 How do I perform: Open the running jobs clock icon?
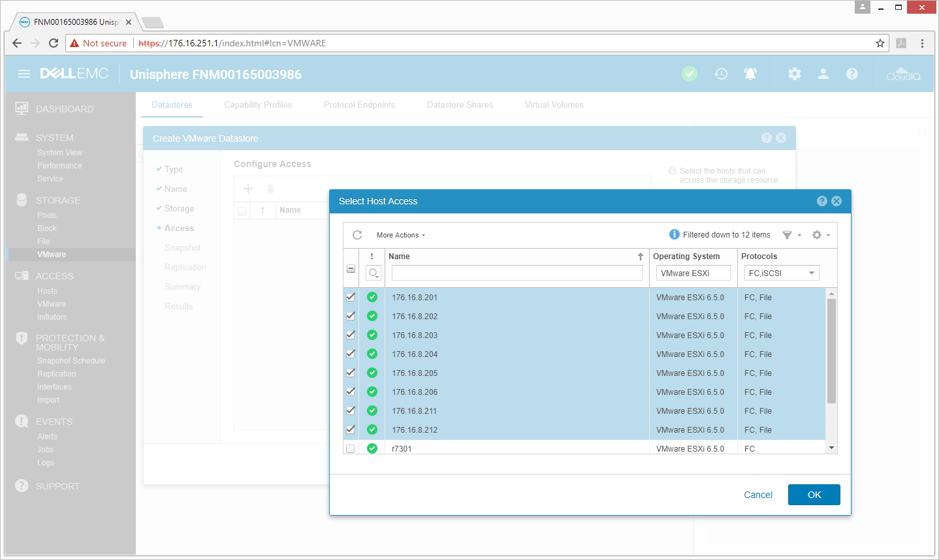coord(721,74)
